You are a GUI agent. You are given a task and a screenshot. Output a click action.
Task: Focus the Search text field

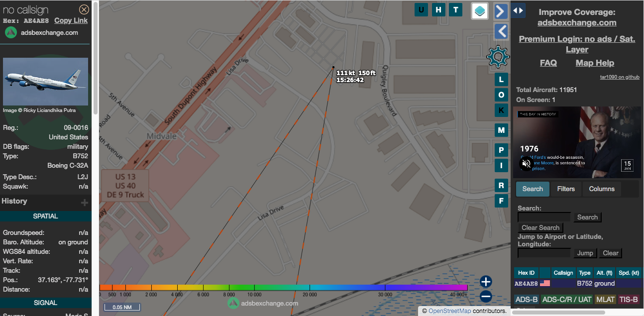[544, 217]
